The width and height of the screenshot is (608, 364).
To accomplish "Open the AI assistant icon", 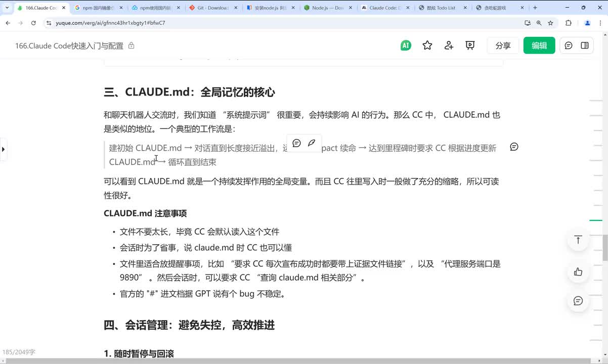I will click(x=405, y=45).
